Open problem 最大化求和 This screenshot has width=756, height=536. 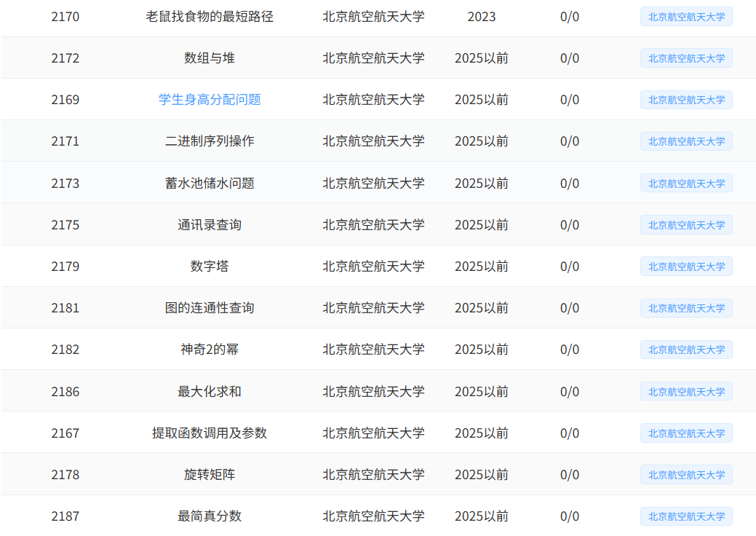pos(210,391)
